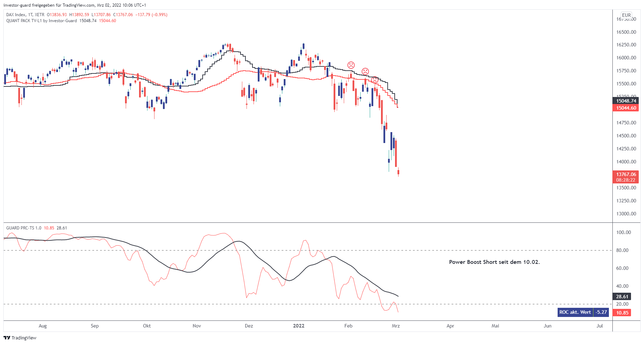Click the 80.00 indicator scale label

click(622, 250)
